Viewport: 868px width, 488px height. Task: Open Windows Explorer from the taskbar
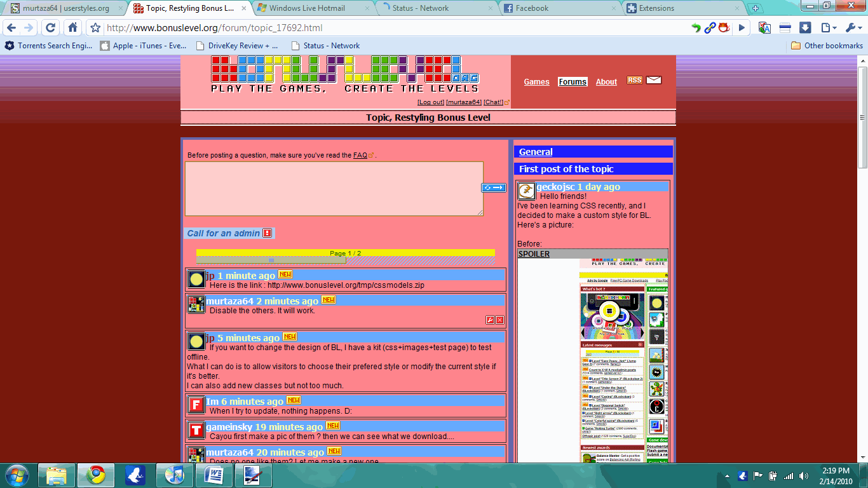pyautogui.click(x=57, y=475)
